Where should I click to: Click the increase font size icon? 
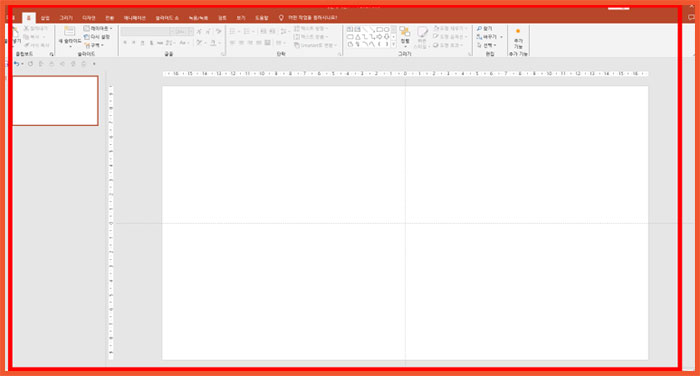[x=200, y=32]
